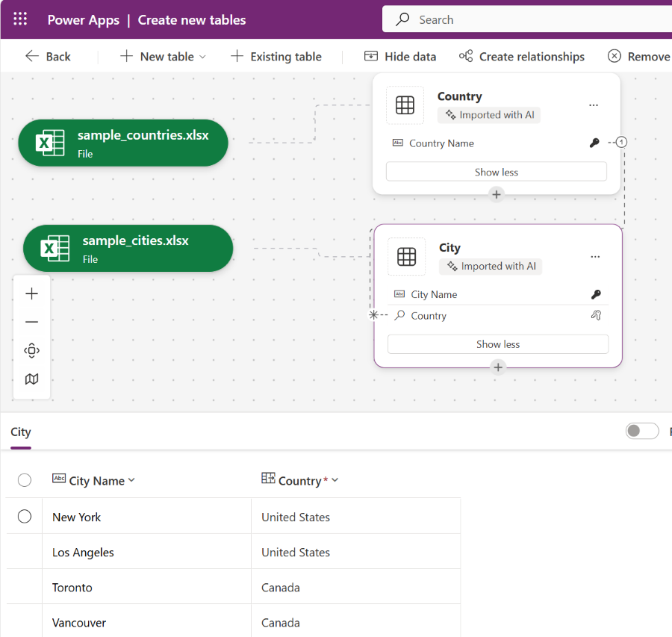The image size is (672, 637).
Task: Select all rows radio button in header
Action: [25, 480]
